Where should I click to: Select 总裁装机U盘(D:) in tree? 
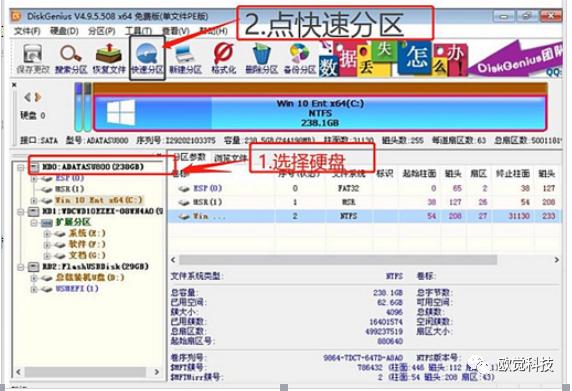pyautogui.click(x=90, y=277)
